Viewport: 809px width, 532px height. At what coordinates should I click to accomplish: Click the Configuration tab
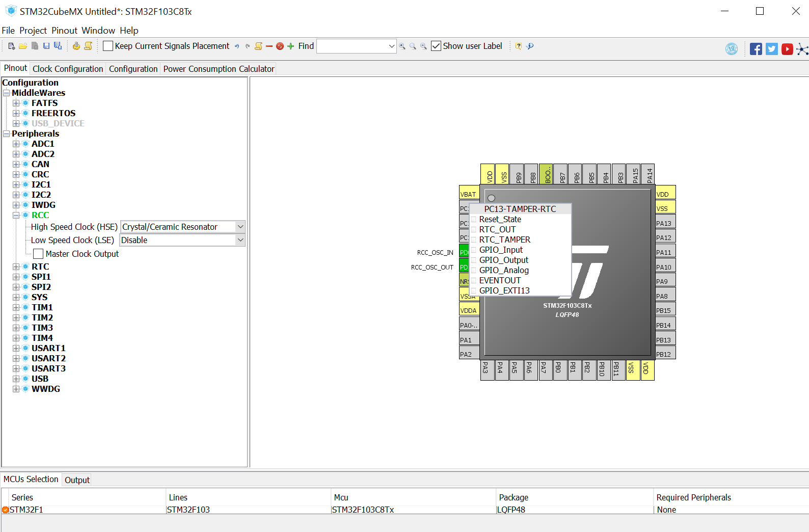point(133,69)
